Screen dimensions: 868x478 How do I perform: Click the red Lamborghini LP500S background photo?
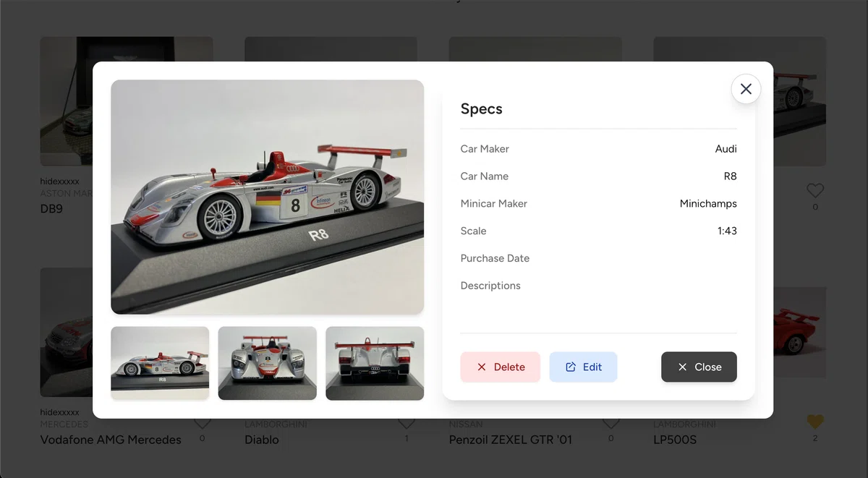(x=800, y=333)
